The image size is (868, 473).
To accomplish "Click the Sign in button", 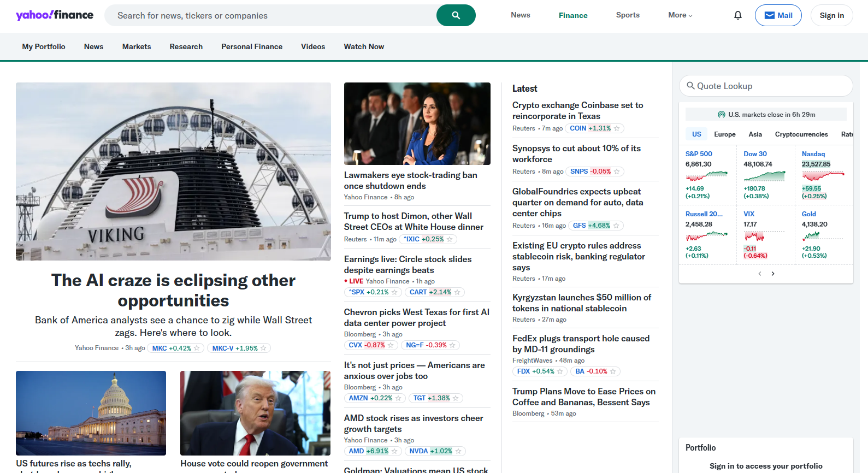I will [831, 15].
